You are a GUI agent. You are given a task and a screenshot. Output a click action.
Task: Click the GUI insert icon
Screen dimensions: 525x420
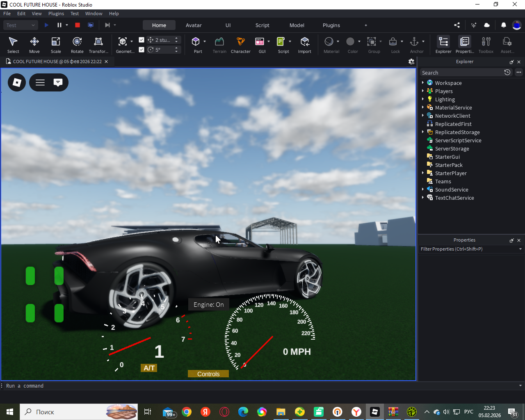tap(260, 41)
